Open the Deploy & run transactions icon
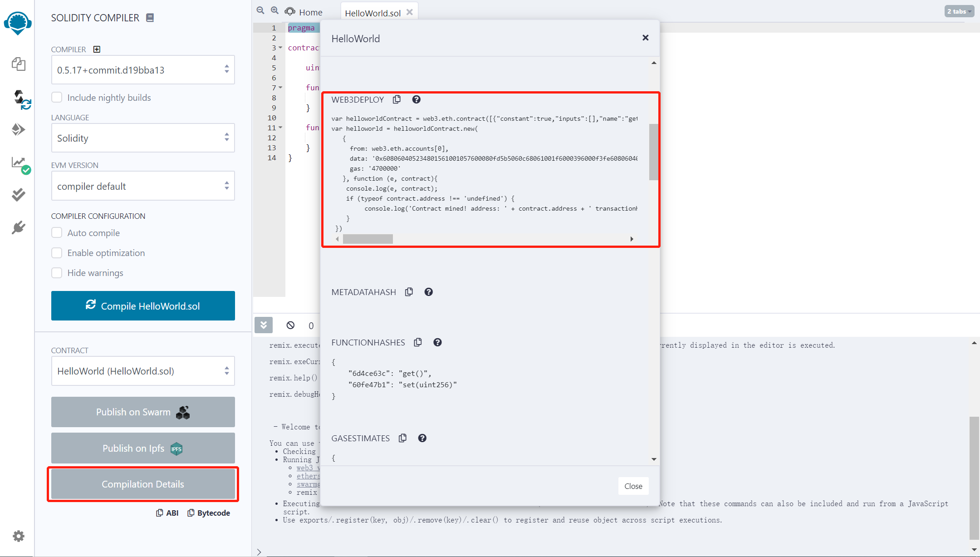Image resolution: width=980 pixels, height=557 pixels. [18, 129]
